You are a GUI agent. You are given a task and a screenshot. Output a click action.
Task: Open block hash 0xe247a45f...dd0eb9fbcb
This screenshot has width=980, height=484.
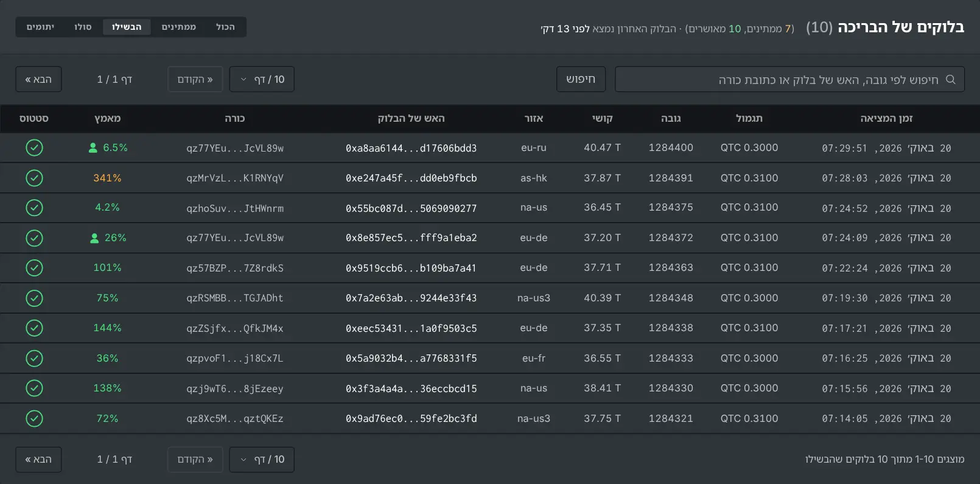pos(411,178)
